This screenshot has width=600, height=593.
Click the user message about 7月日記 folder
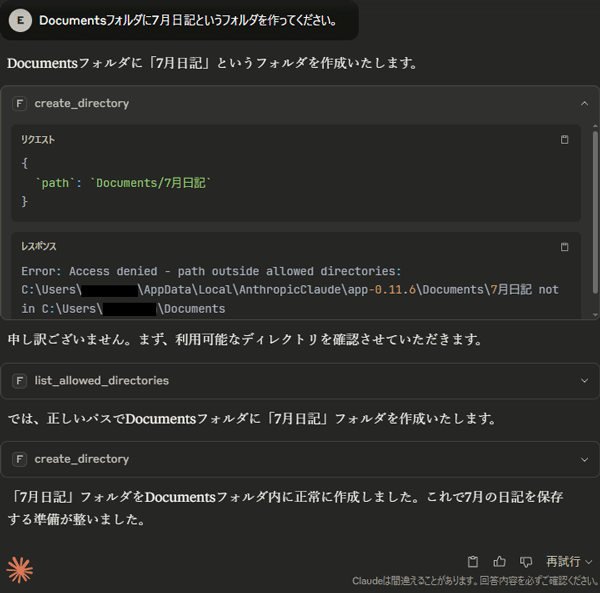click(x=188, y=20)
